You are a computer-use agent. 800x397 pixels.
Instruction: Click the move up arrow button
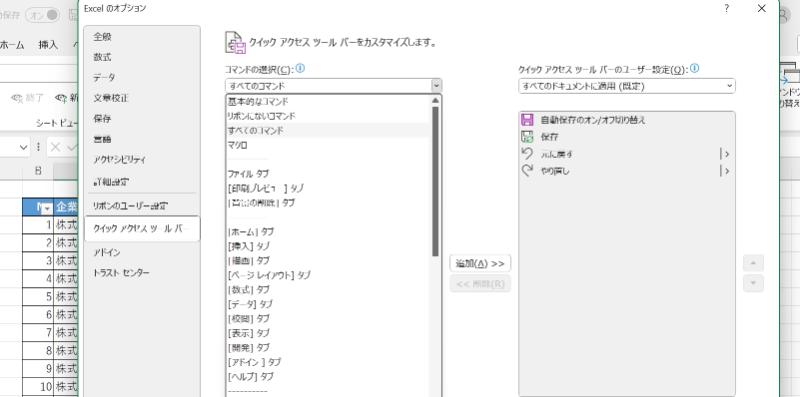point(753,263)
